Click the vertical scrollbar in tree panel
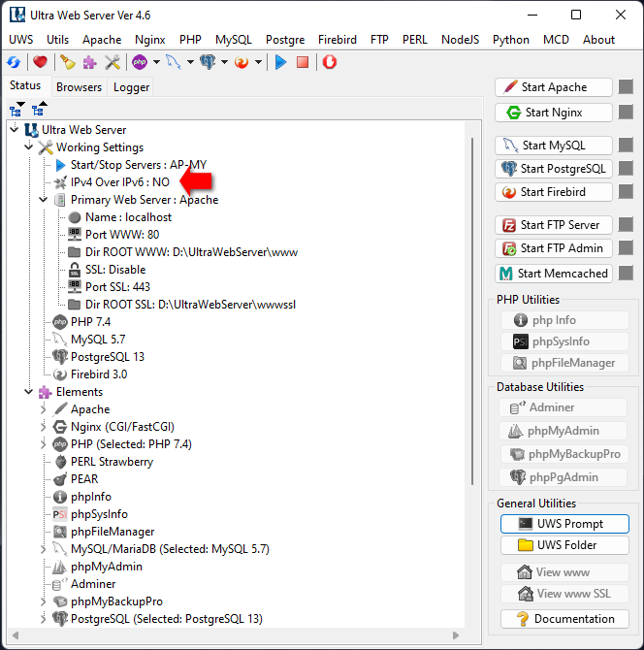This screenshot has height=650, width=644. coord(472,310)
